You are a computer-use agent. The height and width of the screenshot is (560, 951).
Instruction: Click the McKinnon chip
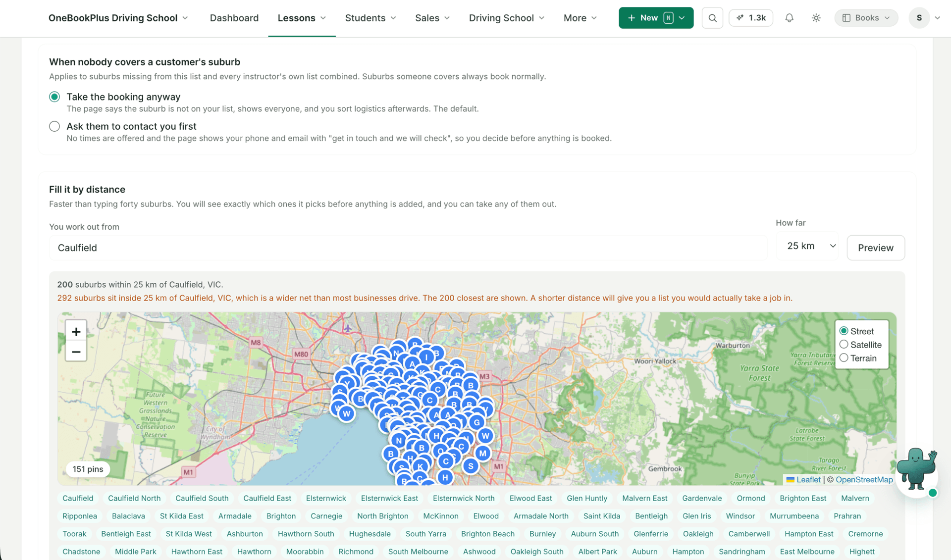(x=440, y=516)
